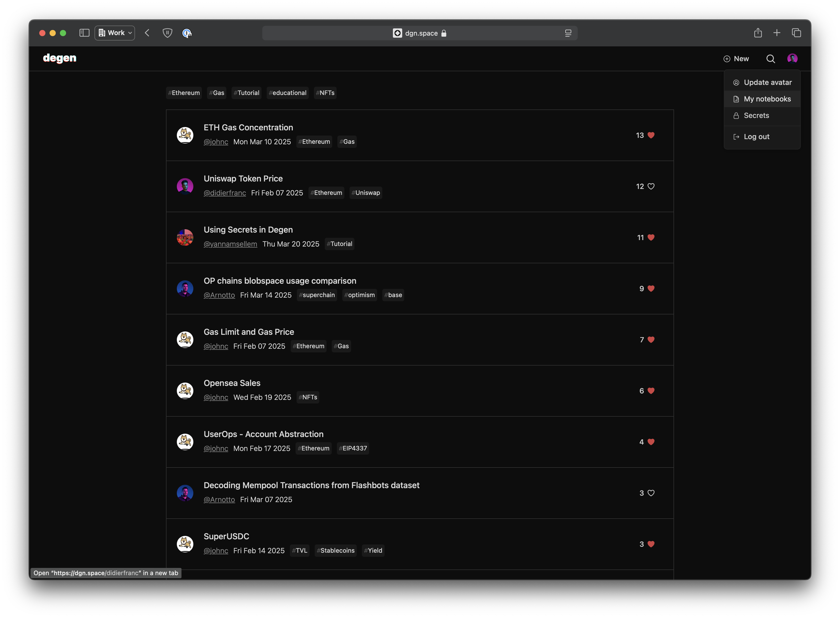Open Gas Limit and Gas Price title
The height and width of the screenshot is (618, 840).
click(x=249, y=332)
